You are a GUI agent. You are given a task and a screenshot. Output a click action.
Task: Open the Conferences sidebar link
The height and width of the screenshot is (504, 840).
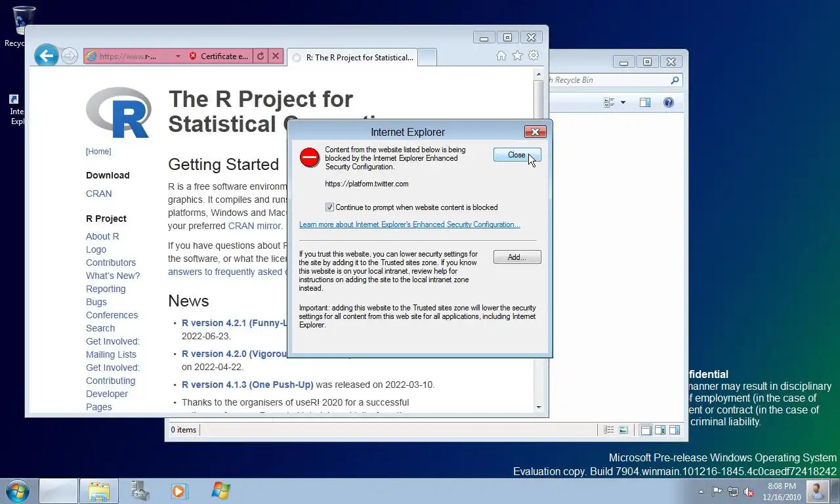tap(112, 315)
